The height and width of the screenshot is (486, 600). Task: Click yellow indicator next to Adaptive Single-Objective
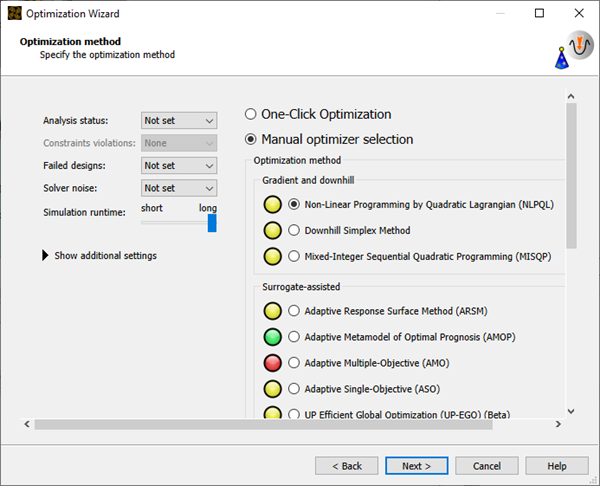coord(271,388)
